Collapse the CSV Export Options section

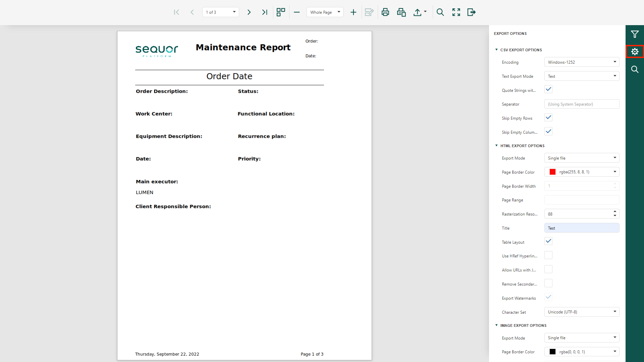click(496, 50)
